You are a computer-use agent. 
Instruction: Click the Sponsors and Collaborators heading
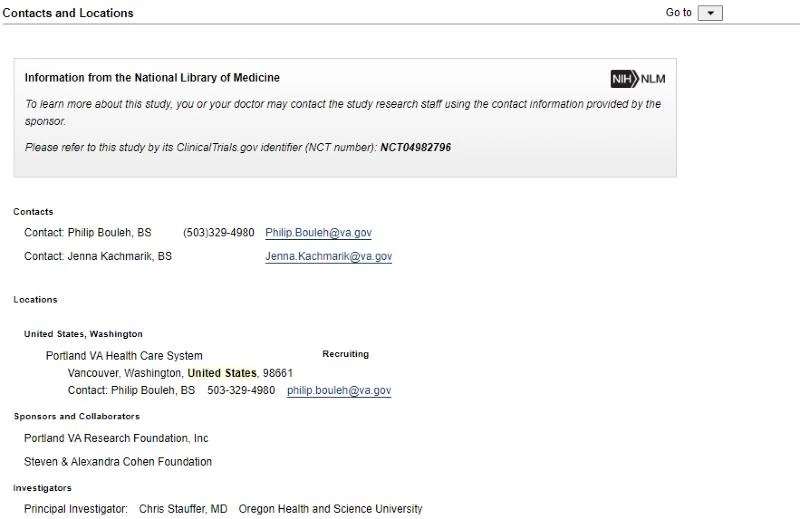(77, 416)
